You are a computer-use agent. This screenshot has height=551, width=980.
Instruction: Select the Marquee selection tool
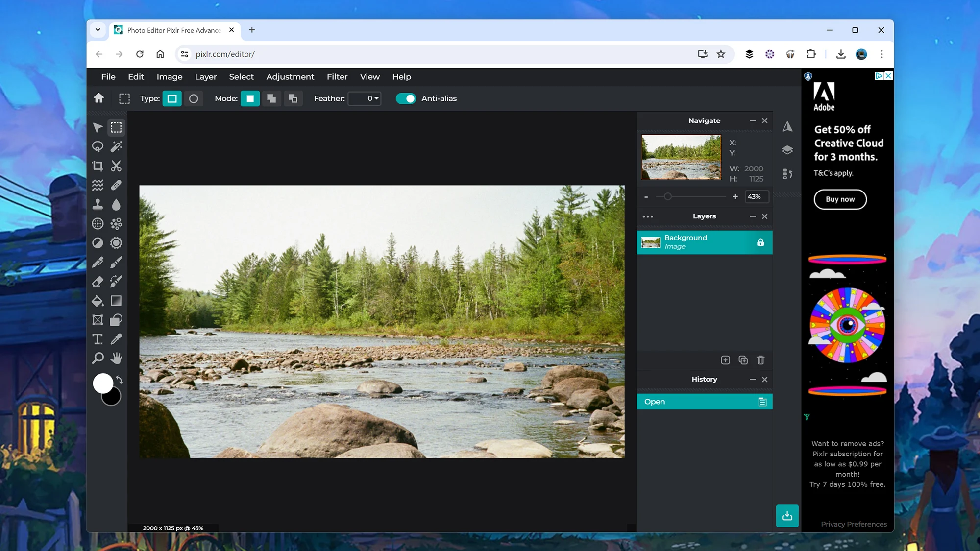pyautogui.click(x=116, y=127)
